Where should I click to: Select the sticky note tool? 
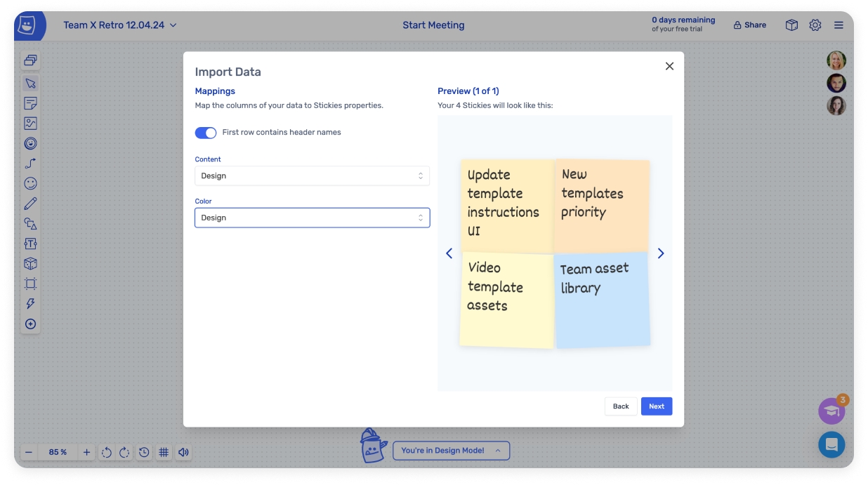(30, 103)
